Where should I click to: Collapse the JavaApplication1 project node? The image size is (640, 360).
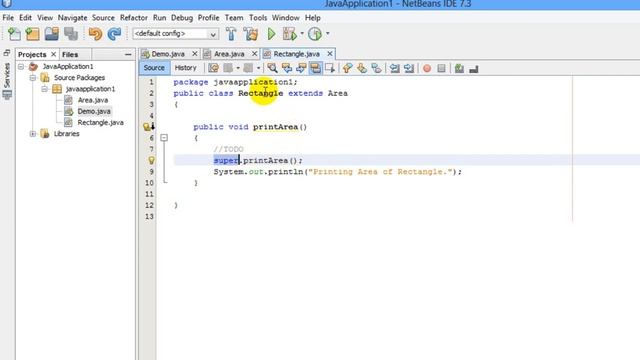[x=21, y=66]
